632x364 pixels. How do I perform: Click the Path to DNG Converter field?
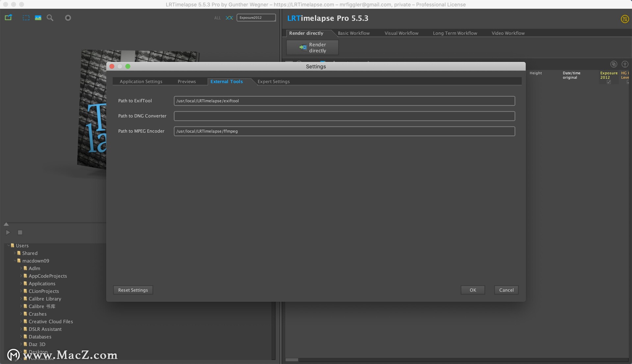coord(344,116)
